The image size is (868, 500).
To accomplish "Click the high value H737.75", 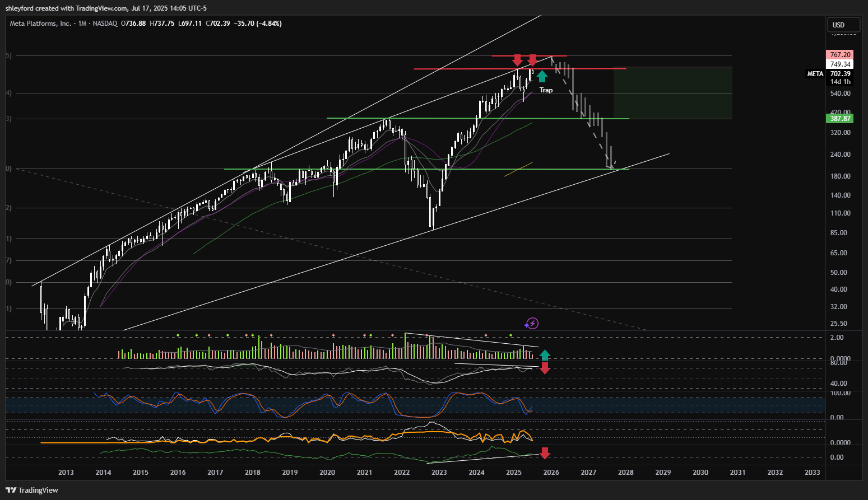I will click(x=162, y=24).
